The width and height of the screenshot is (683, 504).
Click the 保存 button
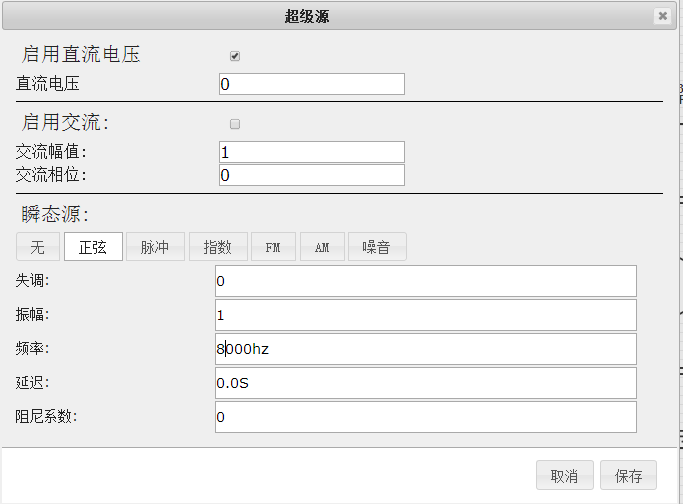point(628,475)
